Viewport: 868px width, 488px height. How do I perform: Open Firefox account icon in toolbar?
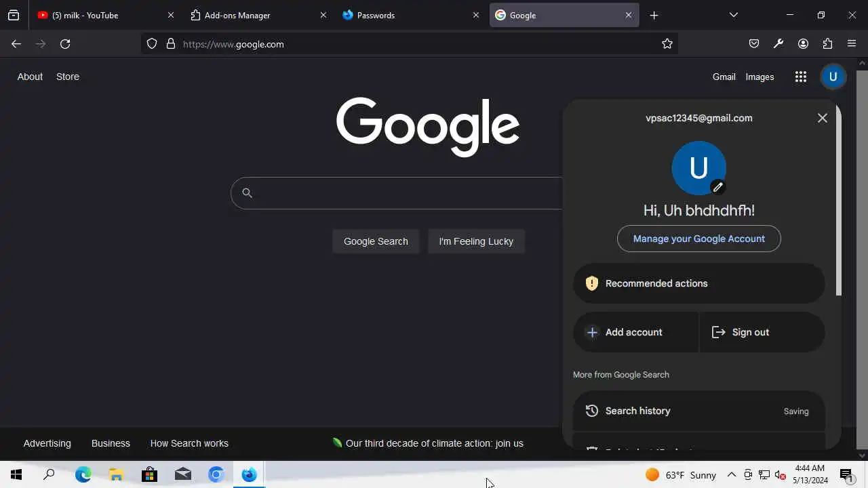click(x=803, y=44)
